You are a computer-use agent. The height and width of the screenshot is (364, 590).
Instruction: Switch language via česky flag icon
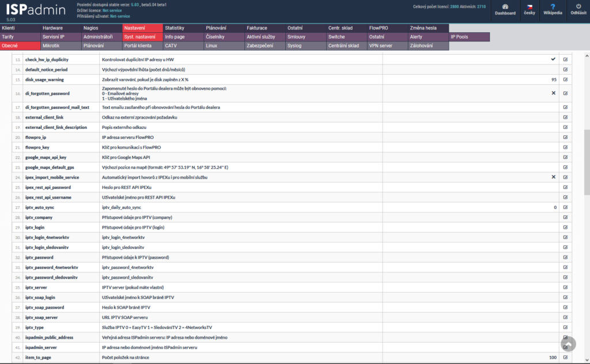tap(528, 6)
